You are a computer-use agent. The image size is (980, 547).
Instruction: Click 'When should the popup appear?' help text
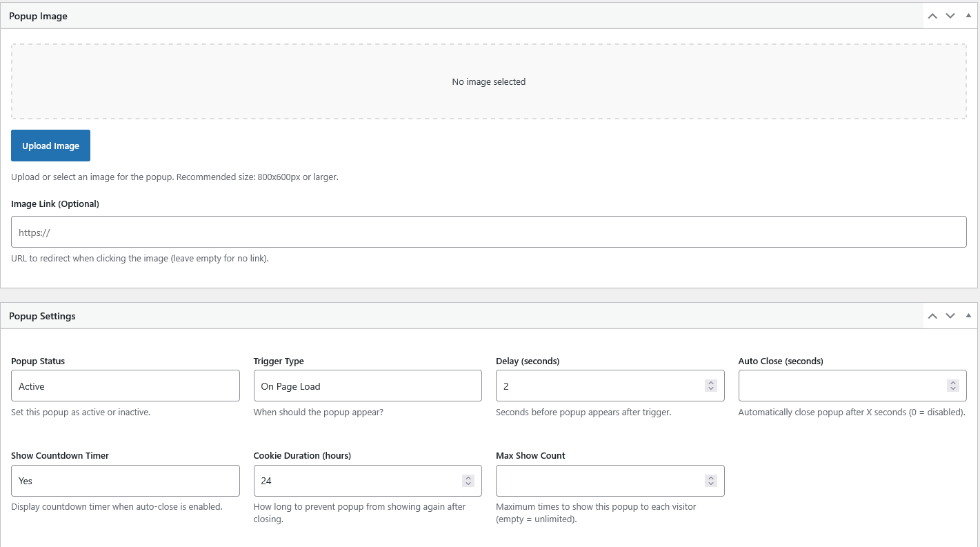click(x=319, y=412)
